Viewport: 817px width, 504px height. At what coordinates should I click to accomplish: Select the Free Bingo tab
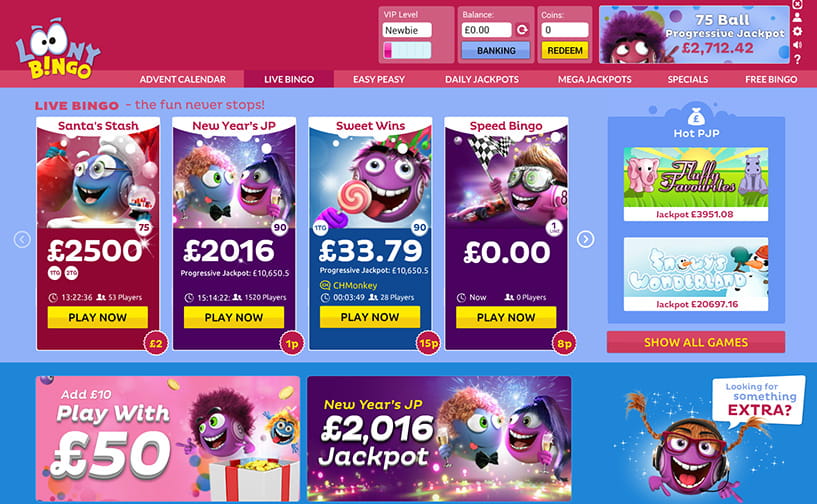point(771,79)
